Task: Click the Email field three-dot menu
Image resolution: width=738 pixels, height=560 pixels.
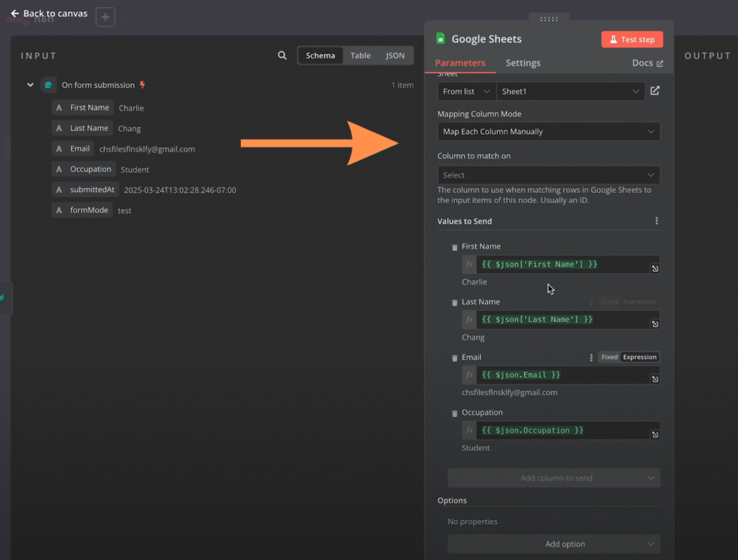Action: (x=591, y=358)
